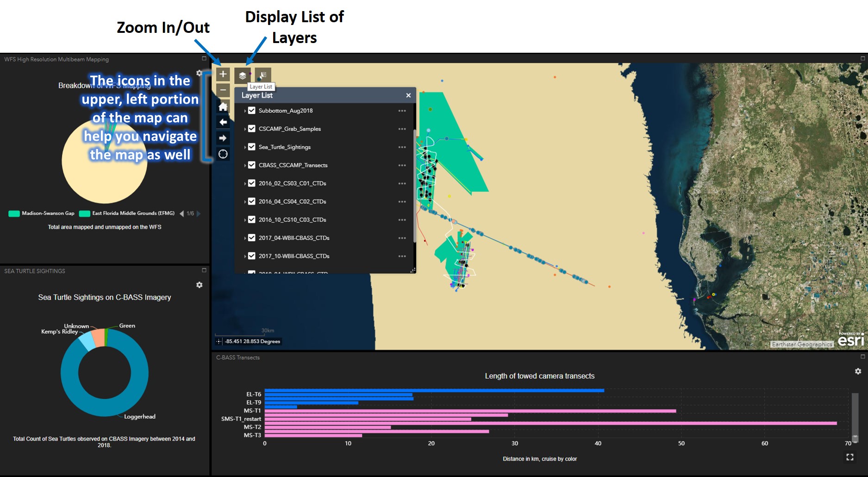Open the Layer List layers icon
This screenshot has height=477, width=868.
tap(243, 75)
